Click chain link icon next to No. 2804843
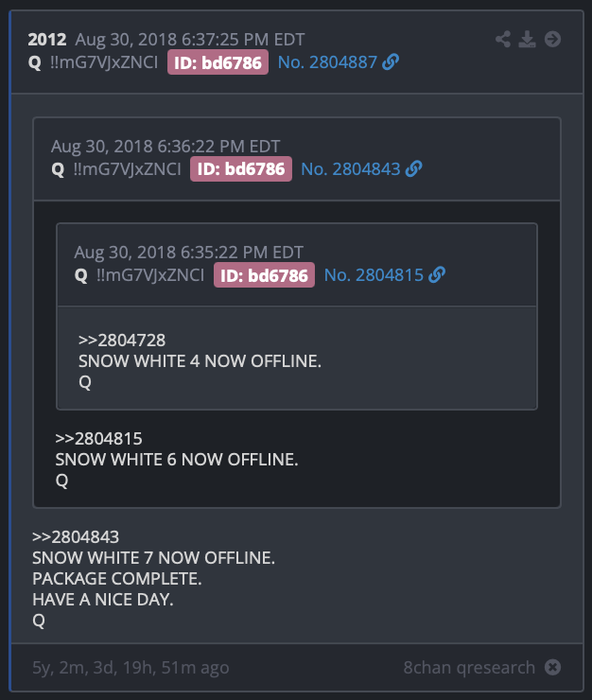This screenshot has height=700, width=592. click(414, 168)
